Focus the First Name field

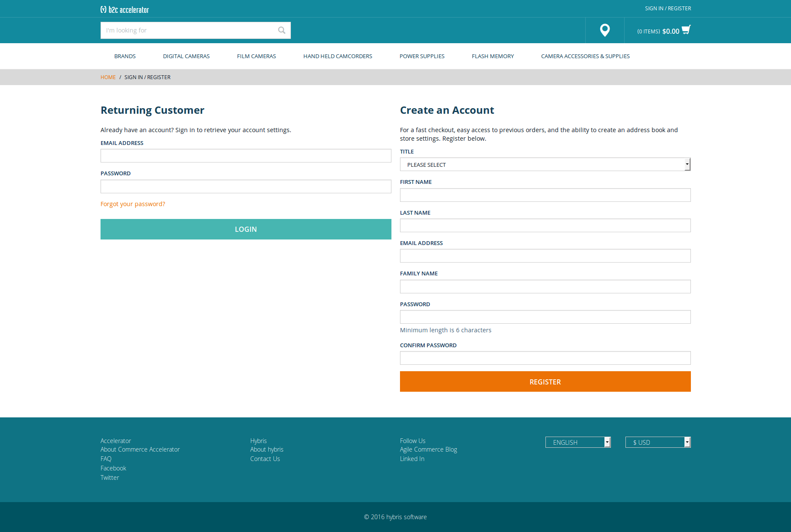[545, 195]
